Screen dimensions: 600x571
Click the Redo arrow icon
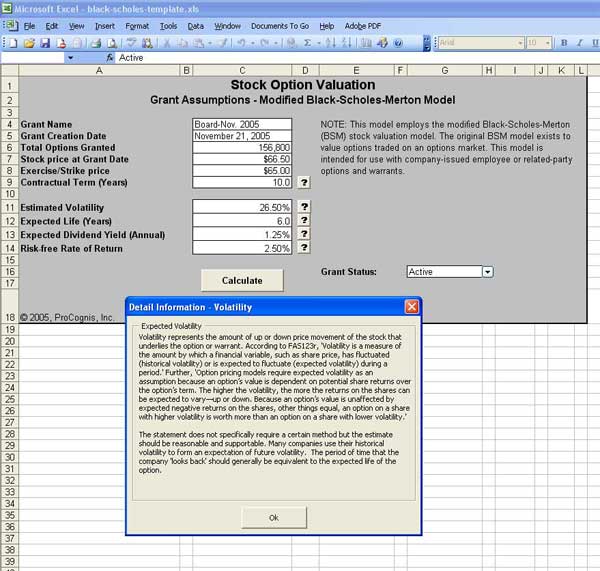coord(264,43)
